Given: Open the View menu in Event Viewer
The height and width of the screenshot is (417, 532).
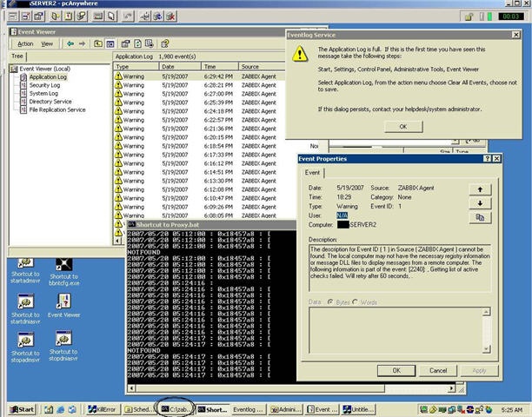Looking at the screenshot, I should (47, 43).
